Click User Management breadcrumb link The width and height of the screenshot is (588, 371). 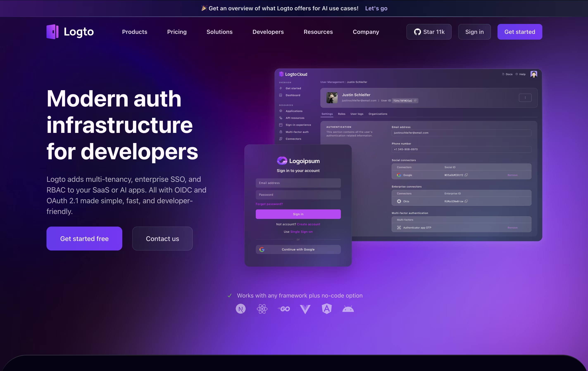click(332, 82)
